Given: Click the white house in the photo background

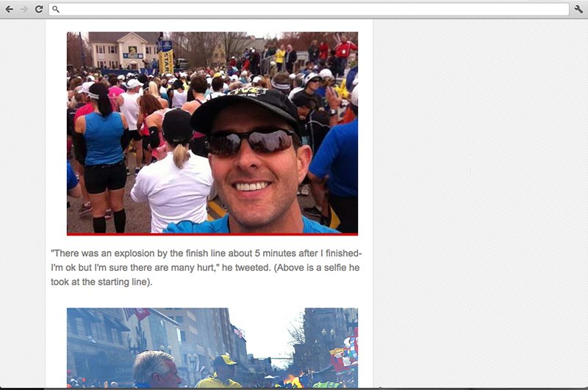Looking at the screenshot, I should coord(123,50).
